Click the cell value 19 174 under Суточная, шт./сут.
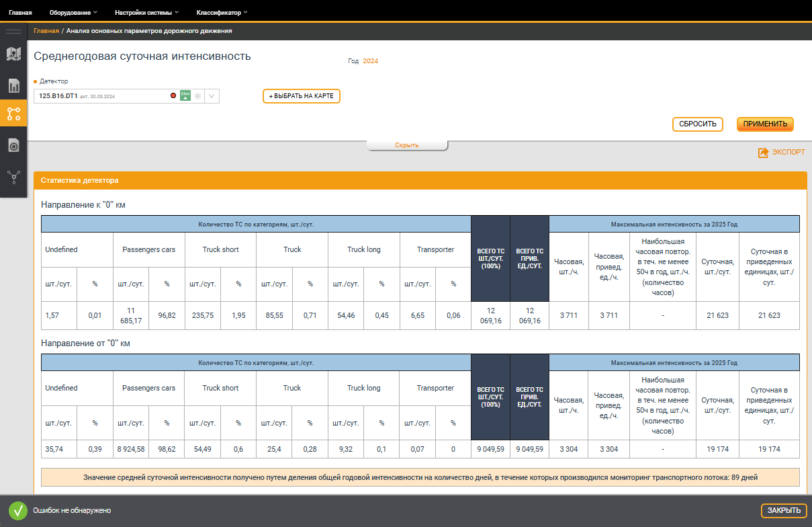812x527 pixels. tap(717, 449)
